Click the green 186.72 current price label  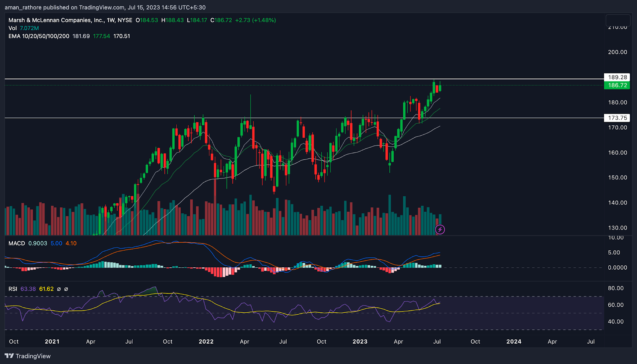(x=617, y=85)
